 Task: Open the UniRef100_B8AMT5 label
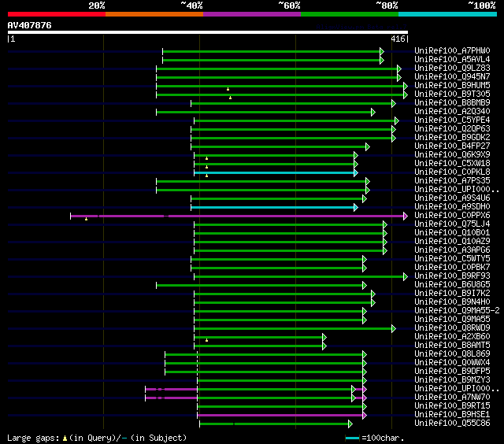[x=452, y=346]
